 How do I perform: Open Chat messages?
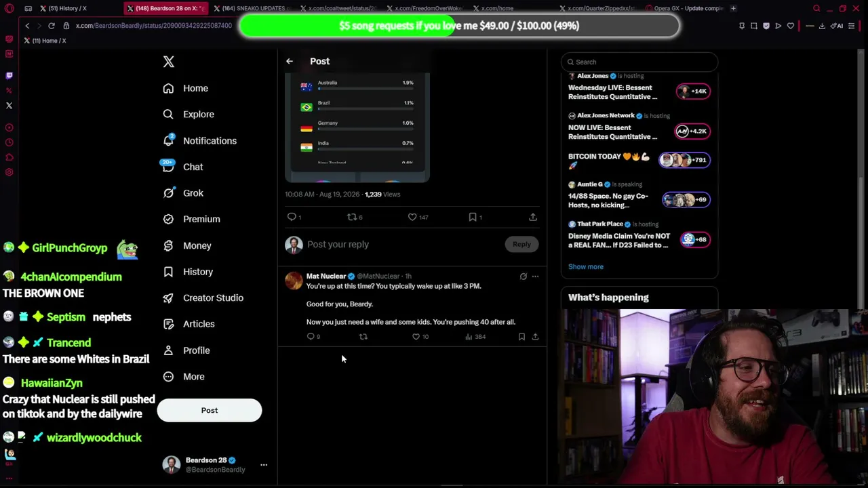pos(183,167)
